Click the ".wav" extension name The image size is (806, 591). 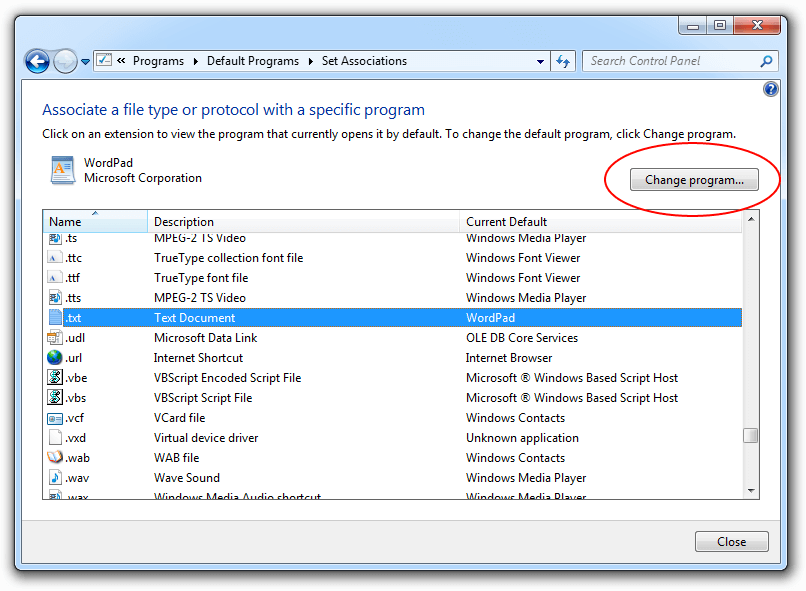(77, 478)
